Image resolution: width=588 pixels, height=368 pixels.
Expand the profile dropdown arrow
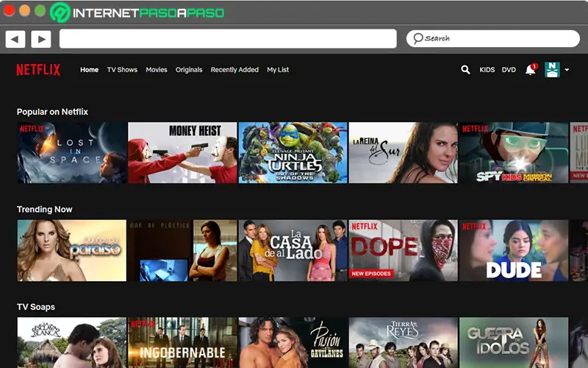567,70
